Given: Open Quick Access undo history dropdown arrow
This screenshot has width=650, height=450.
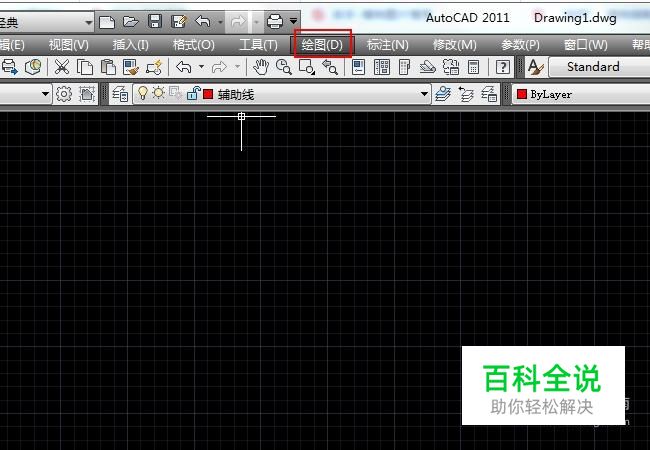Looking at the screenshot, I should click(x=221, y=22).
